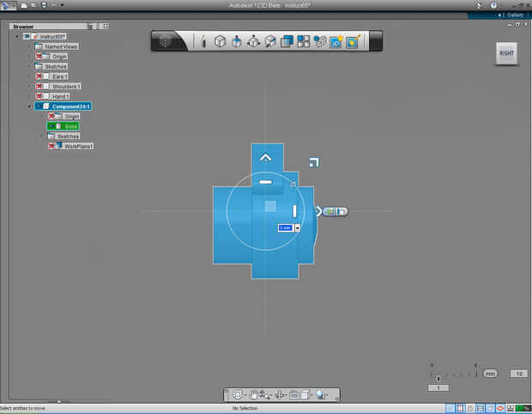Viewport: 532px width, 414px height.
Task: Open the Help question mark icon
Action: point(493,5)
